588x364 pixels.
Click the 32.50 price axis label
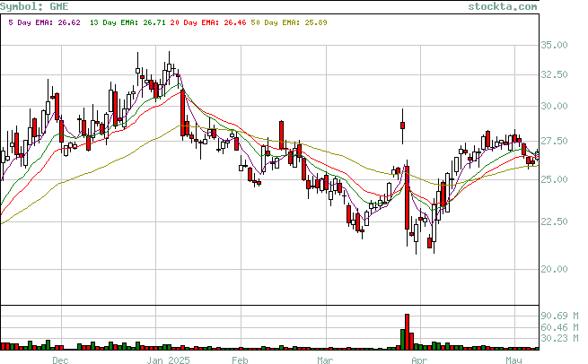click(x=554, y=74)
